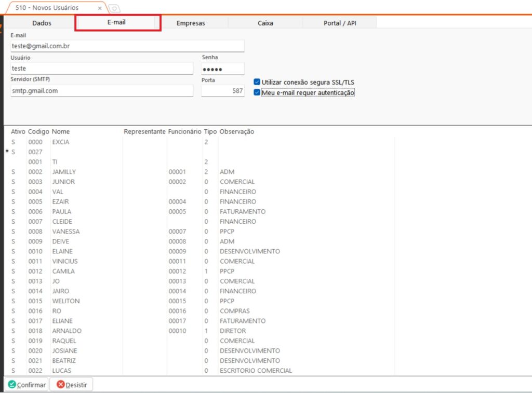
Task: Focus the Usuário text field
Action: click(x=102, y=69)
